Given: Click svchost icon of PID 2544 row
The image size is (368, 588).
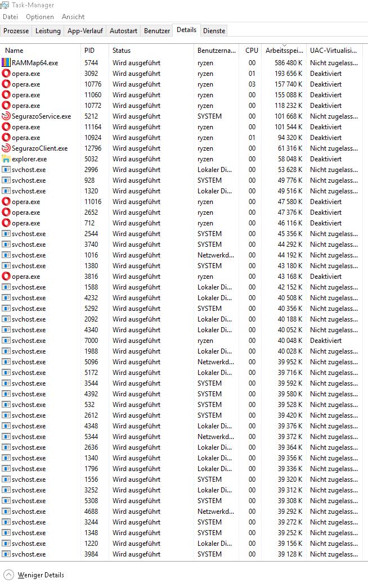Looking at the screenshot, I should [6, 234].
